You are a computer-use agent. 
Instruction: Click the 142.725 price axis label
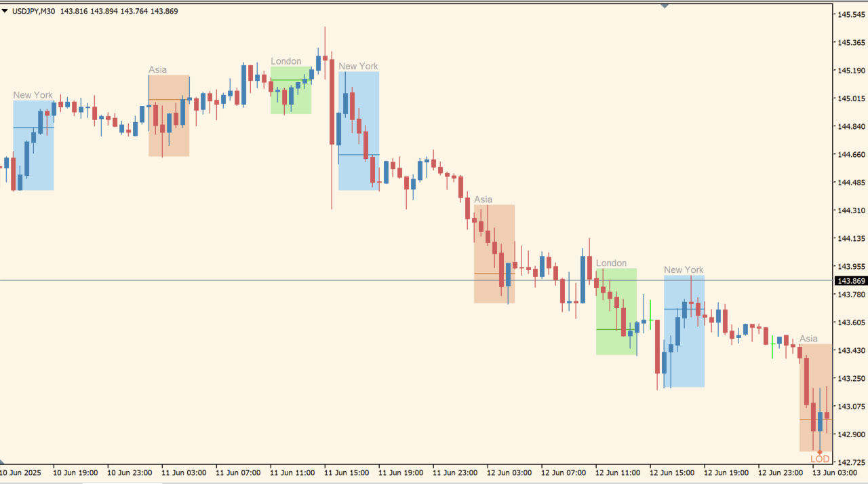[850, 462]
